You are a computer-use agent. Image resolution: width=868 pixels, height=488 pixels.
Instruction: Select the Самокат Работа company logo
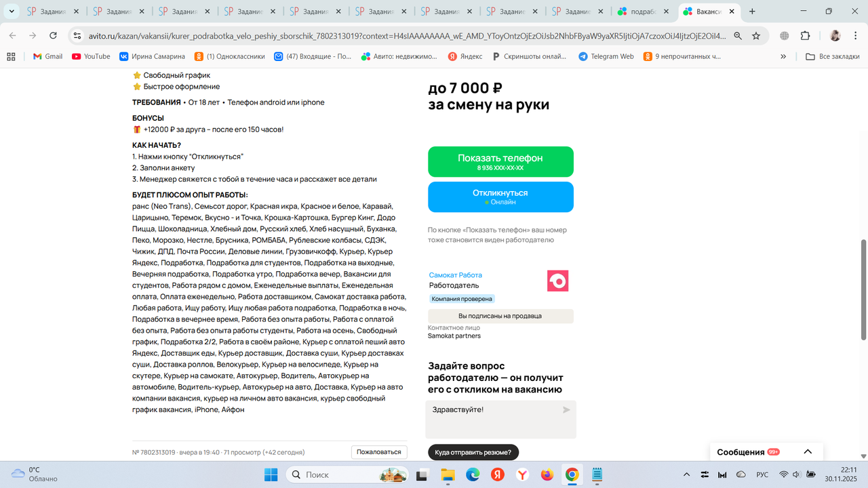pyautogui.click(x=557, y=280)
